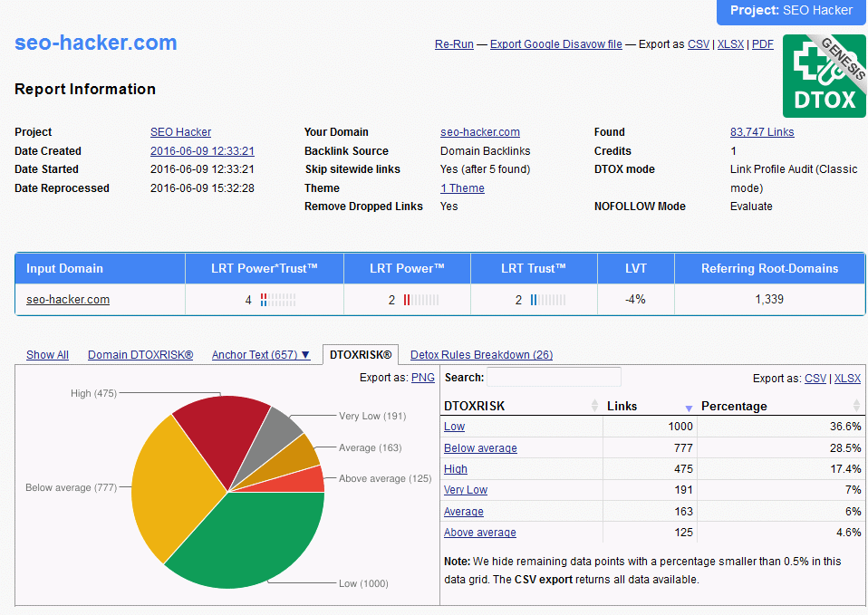Select the Show All tab
The height and width of the screenshot is (615, 868).
click(47, 355)
